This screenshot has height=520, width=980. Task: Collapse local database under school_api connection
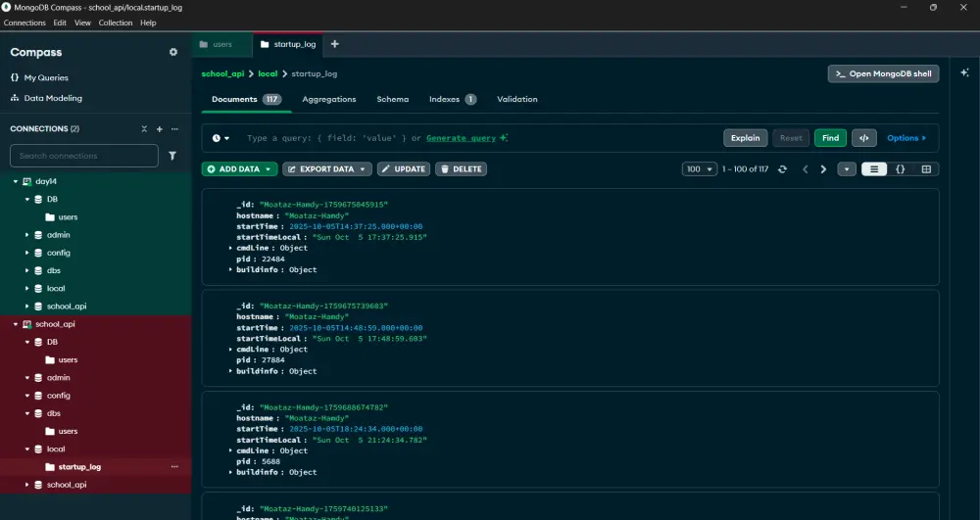pyautogui.click(x=26, y=449)
